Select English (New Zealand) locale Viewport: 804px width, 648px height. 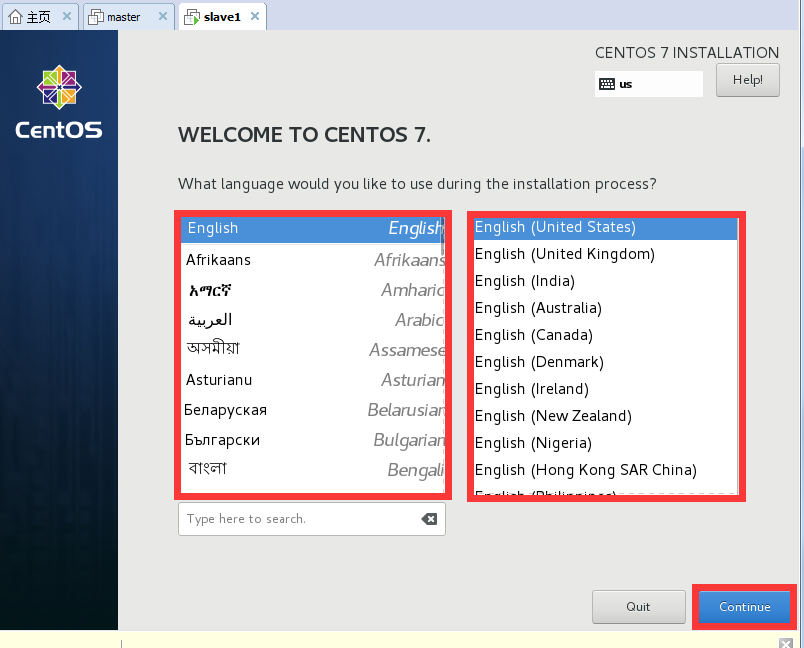(x=605, y=416)
